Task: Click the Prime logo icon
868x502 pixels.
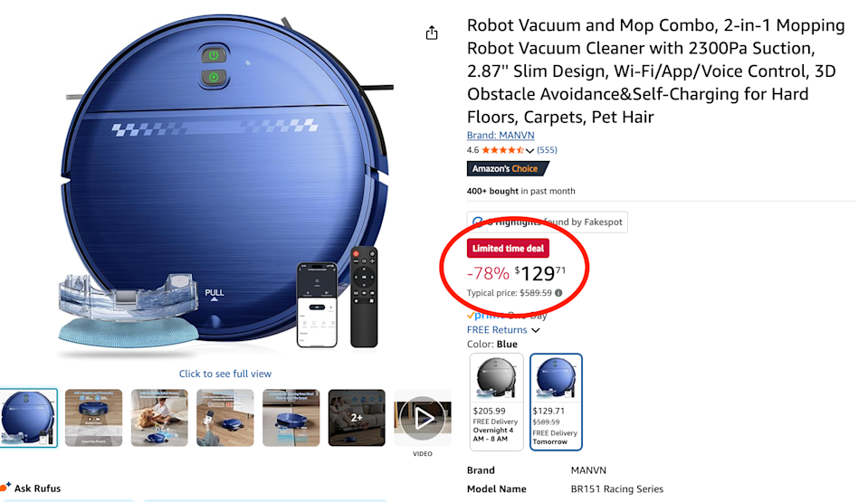Action: [x=482, y=316]
